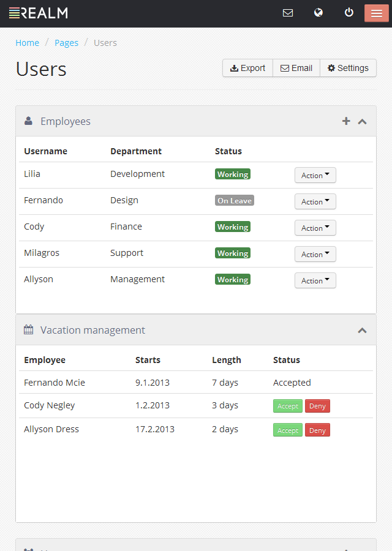Click Fernando's On Leave status badge
This screenshot has width=392, height=551.
click(235, 200)
